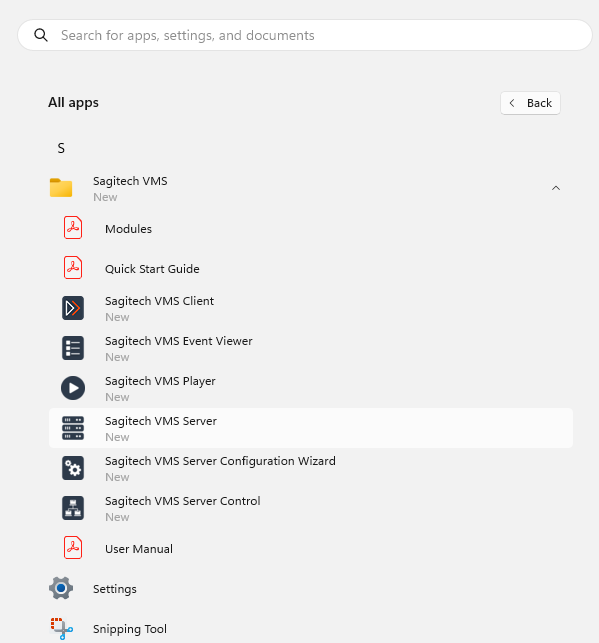Click the Sagitech VMS Server Configuration Wizard label
The height and width of the screenshot is (643, 599).
(220, 461)
